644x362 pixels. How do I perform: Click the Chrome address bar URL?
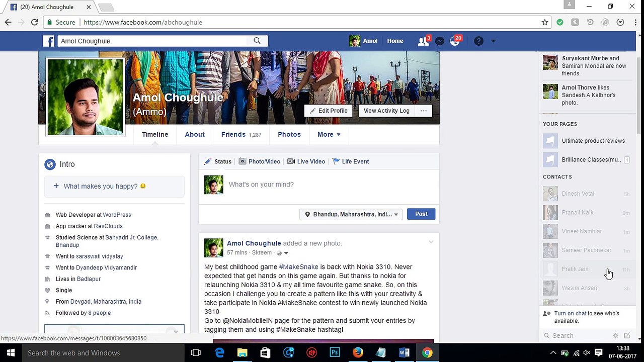[143, 22]
